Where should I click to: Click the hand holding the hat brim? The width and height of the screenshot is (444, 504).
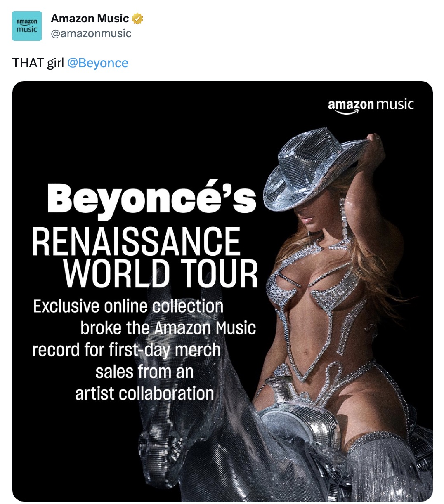tap(375, 141)
